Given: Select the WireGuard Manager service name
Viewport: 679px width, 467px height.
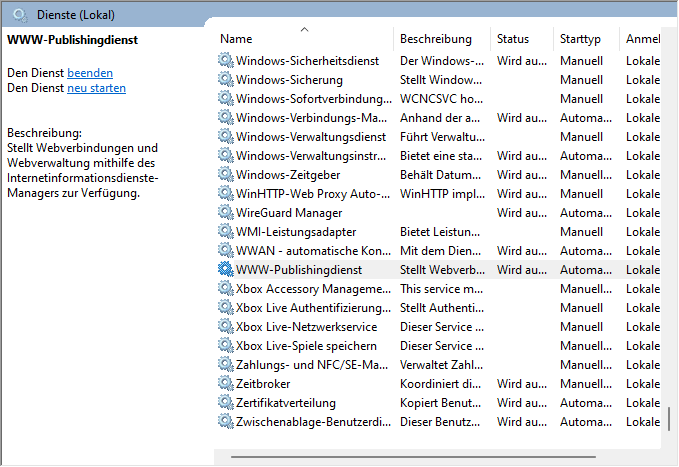Looking at the screenshot, I should tap(289, 213).
